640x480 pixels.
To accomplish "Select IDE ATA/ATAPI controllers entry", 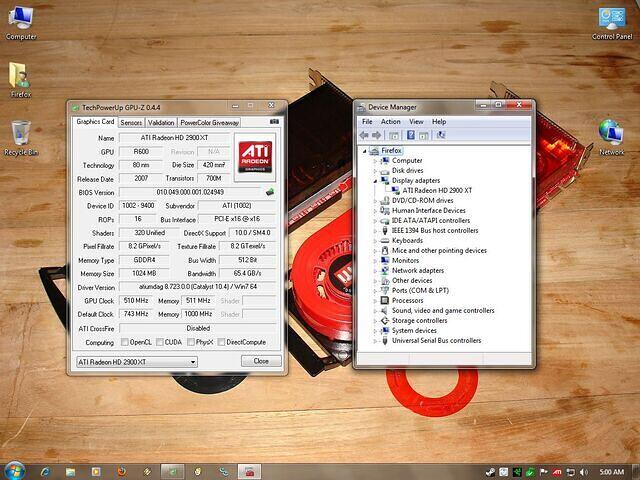I will (431, 220).
